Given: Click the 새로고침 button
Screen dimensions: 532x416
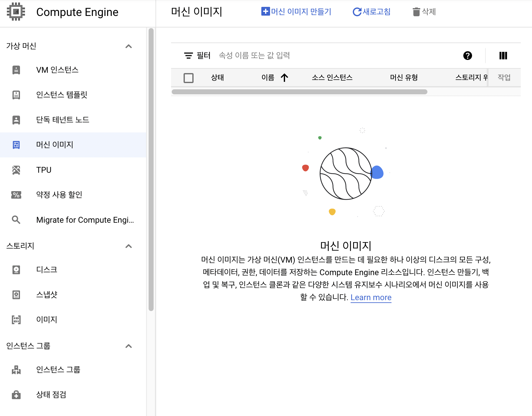Looking at the screenshot, I should [372, 12].
